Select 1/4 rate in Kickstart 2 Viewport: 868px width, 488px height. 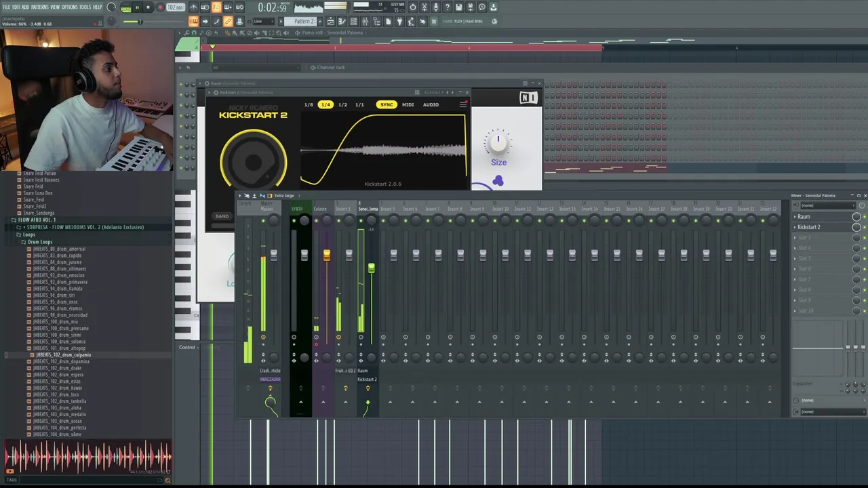coord(325,104)
